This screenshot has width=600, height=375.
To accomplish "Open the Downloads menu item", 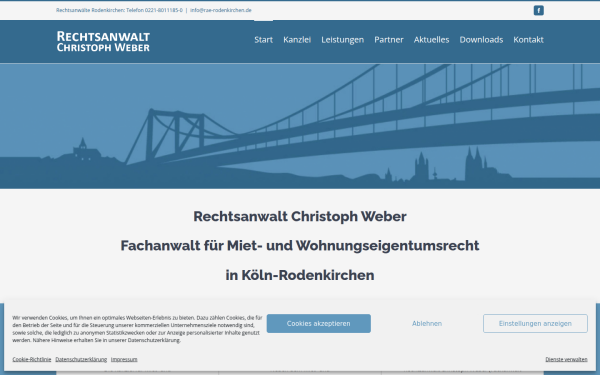I will click(x=481, y=39).
